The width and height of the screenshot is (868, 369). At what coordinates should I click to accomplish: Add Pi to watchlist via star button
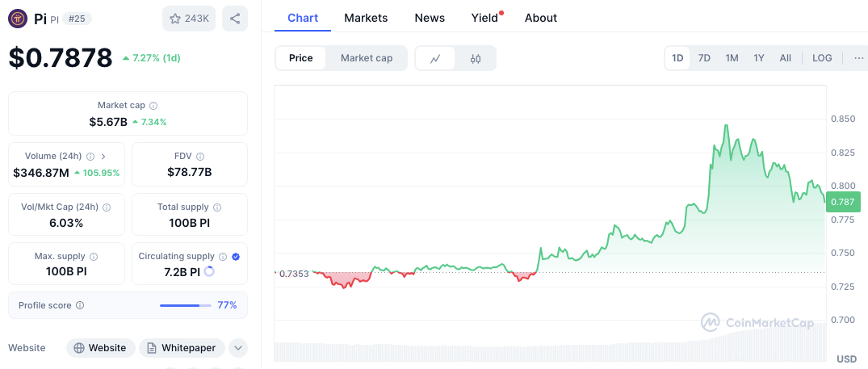pos(189,19)
